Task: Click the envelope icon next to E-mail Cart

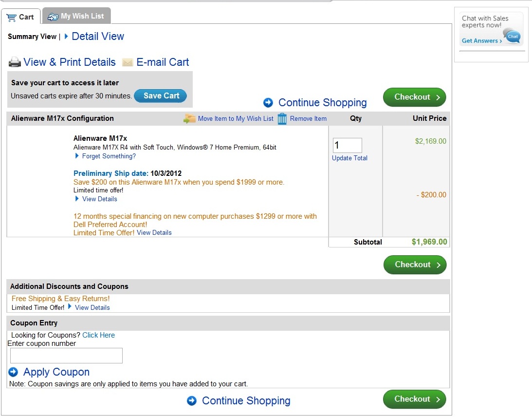Action: click(128, 62)
